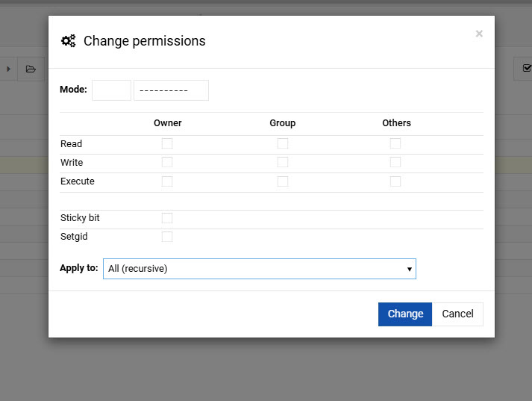
Task: Click the Group column header
Action: (x=283, y=123)
